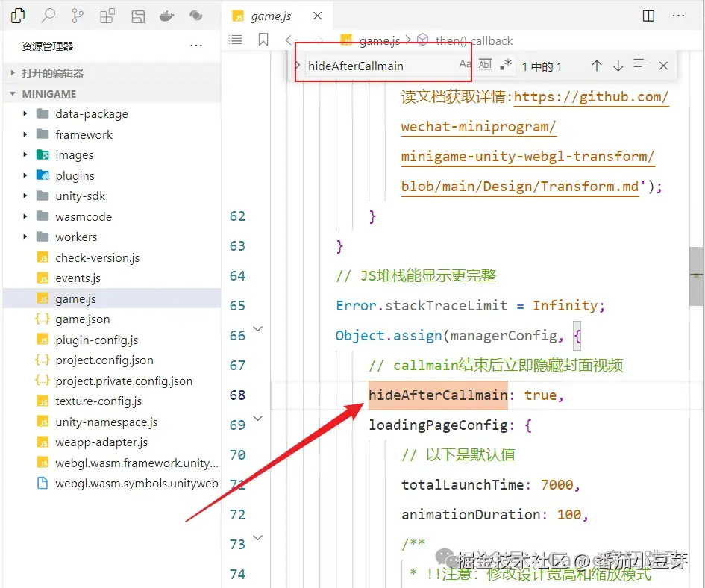Image resolution: width=705 pixels, height=588 pixels.
Task: Expand the wasmcode folder
Action: point(83,217)
